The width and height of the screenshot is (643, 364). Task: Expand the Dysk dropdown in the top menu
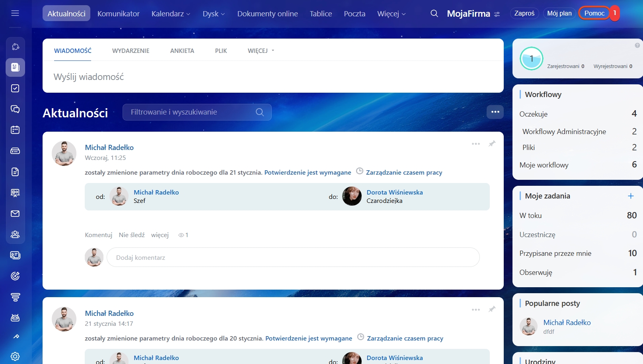tap(214, 14)
